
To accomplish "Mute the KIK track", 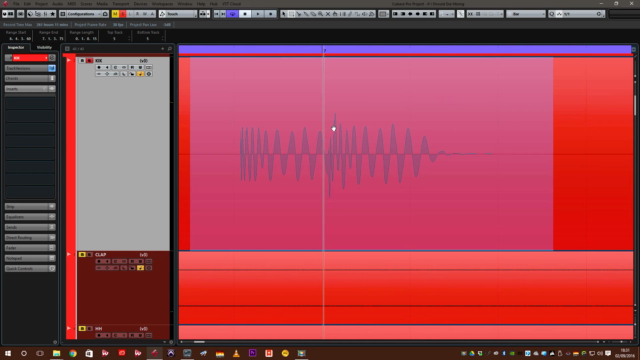I will [82, 61].
